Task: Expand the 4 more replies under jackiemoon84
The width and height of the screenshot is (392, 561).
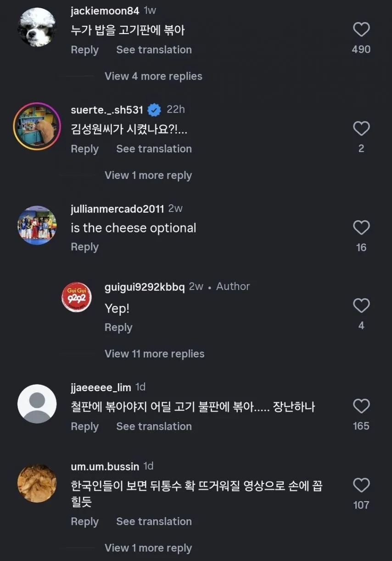Action: click(153, 76)
